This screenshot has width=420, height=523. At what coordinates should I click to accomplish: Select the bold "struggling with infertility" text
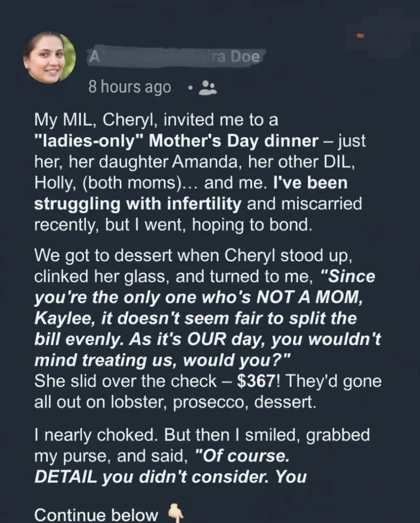(x=137, y=204)
